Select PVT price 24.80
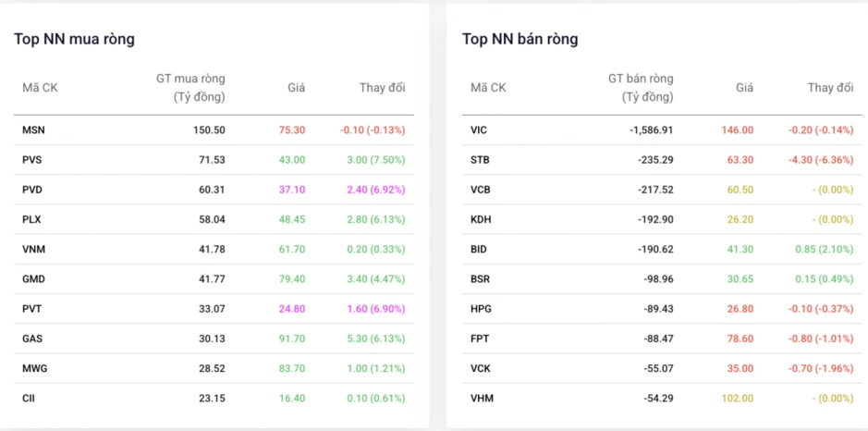Image resolution: width=868 pixels, height=431 pixels. [x=292, y=309]
